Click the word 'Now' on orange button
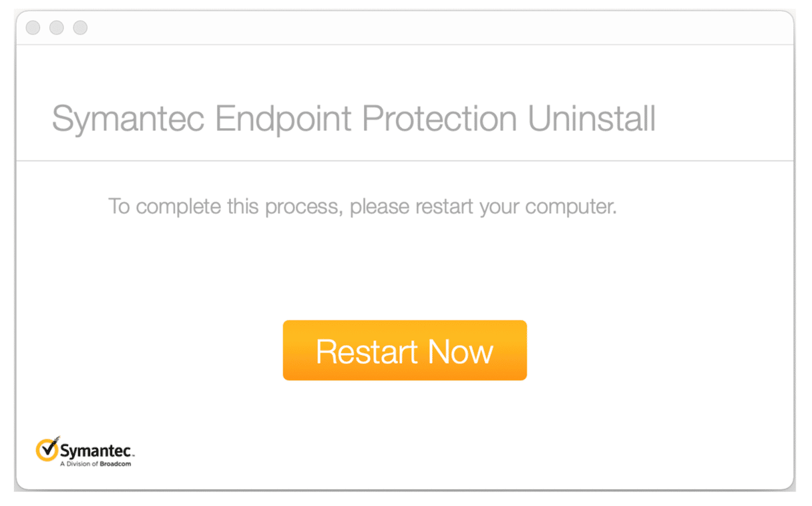Screen dimensions: 812x506 click(x=461, y=351)
